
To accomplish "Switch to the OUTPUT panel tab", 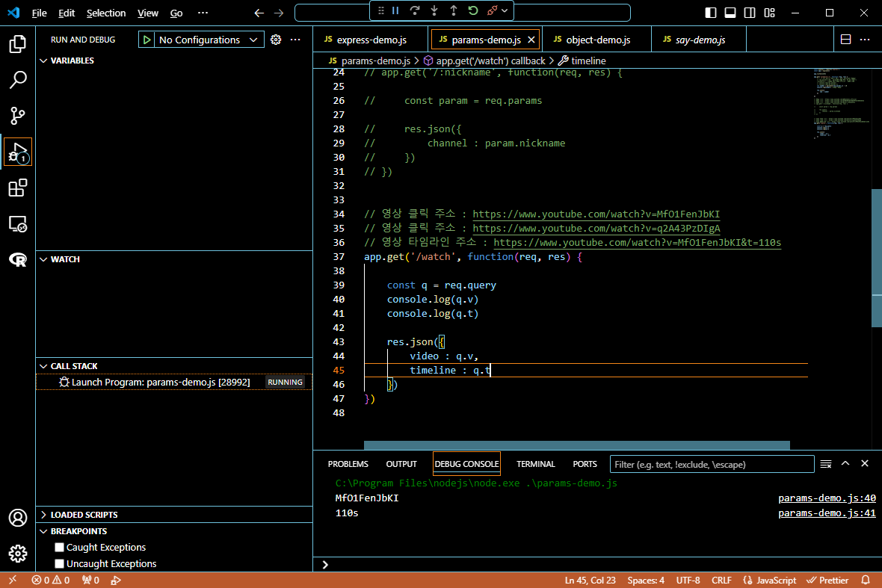I will 401,464.
